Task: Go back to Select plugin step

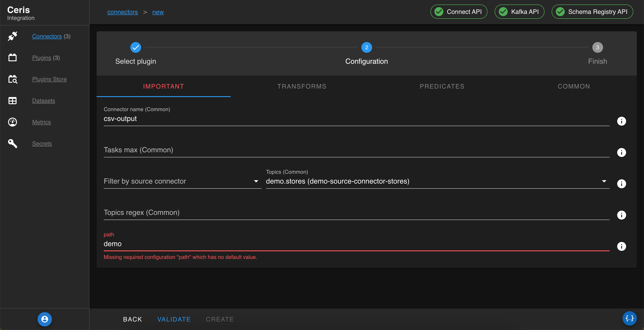Action: point(136,47)
